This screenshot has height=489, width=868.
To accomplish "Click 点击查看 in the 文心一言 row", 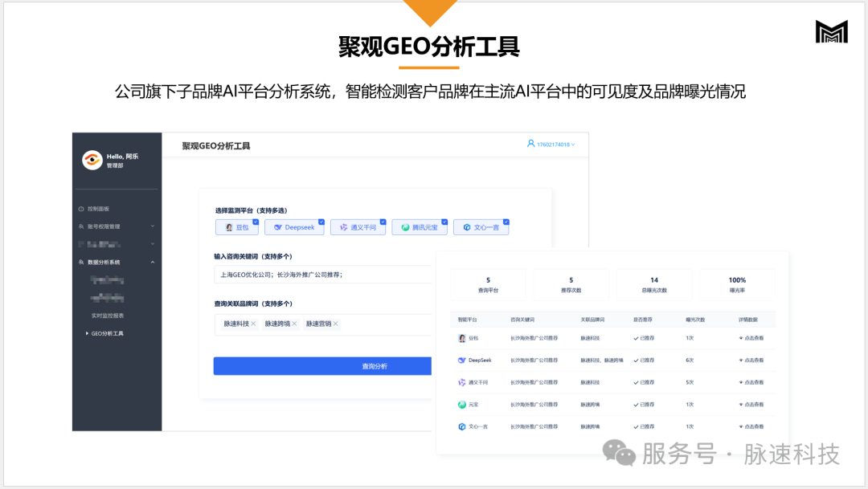I will (751, 426).
